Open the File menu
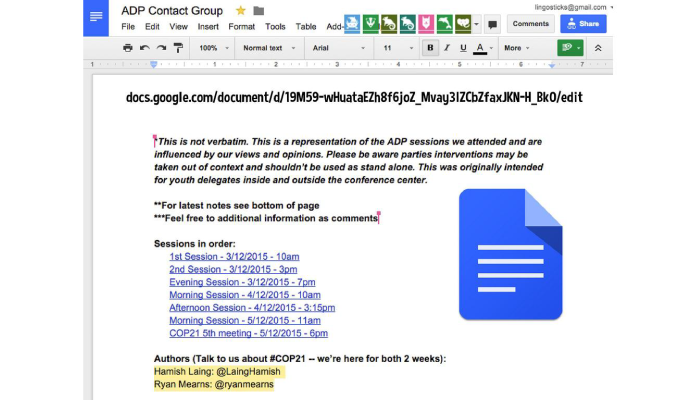Image resolution: width=700 pixels, height=400 pixels. click(128, 26)
